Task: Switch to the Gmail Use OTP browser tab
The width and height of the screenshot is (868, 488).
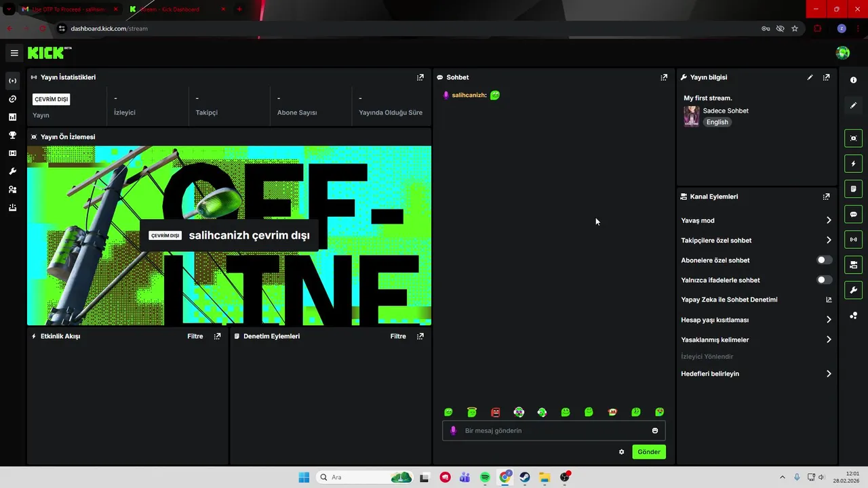Action: 70,9
